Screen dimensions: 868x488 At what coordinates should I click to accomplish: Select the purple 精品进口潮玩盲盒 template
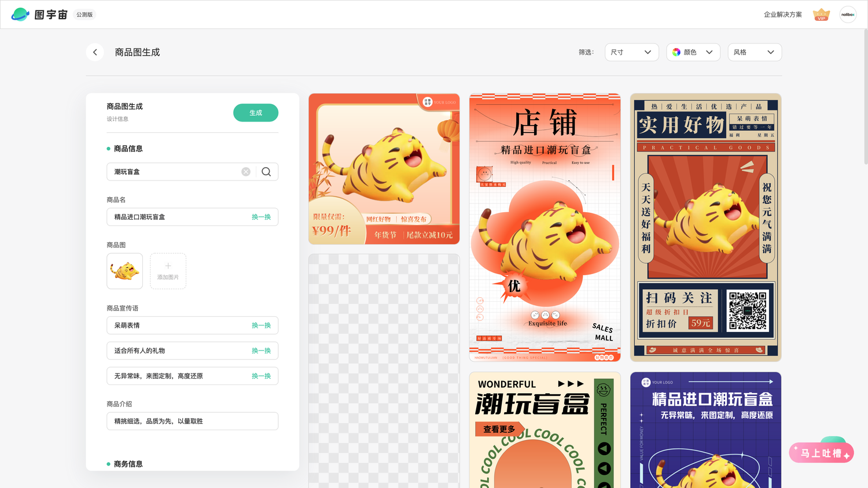click(x=705, y=430)
